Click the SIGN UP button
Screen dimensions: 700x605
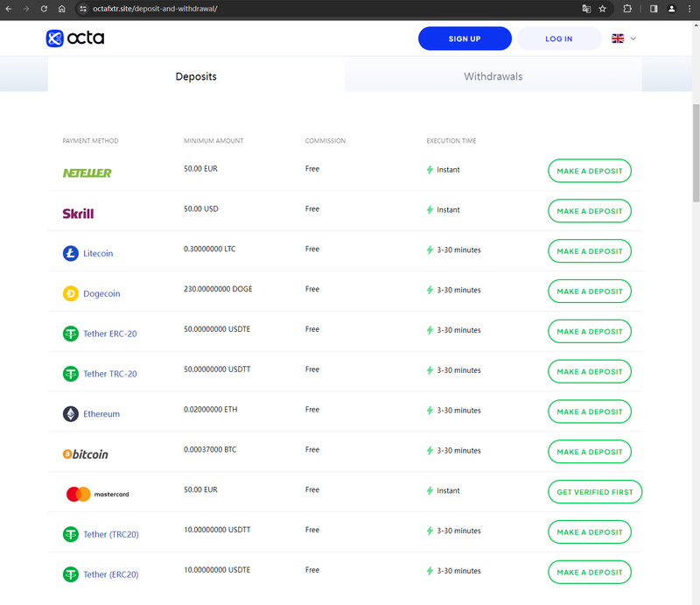(465, 39)
